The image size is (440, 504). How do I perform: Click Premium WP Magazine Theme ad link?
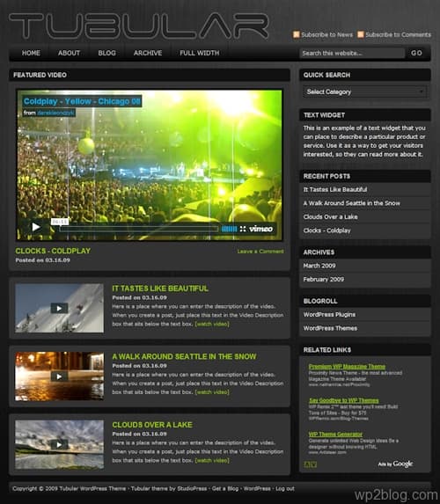tap(347, 367)
